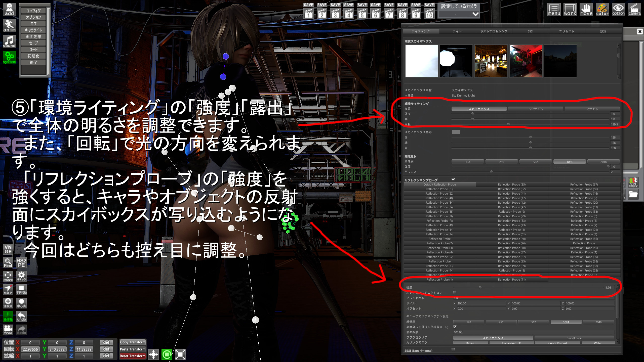644x362 pixels.
Task: Toggle the HDR rendering checkbox
Action: 455,327
